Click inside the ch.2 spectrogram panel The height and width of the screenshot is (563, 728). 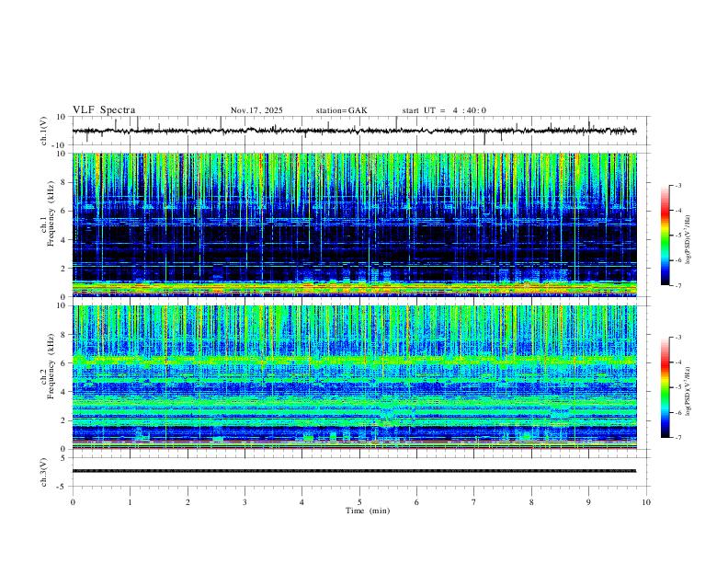tap(355, 377)
